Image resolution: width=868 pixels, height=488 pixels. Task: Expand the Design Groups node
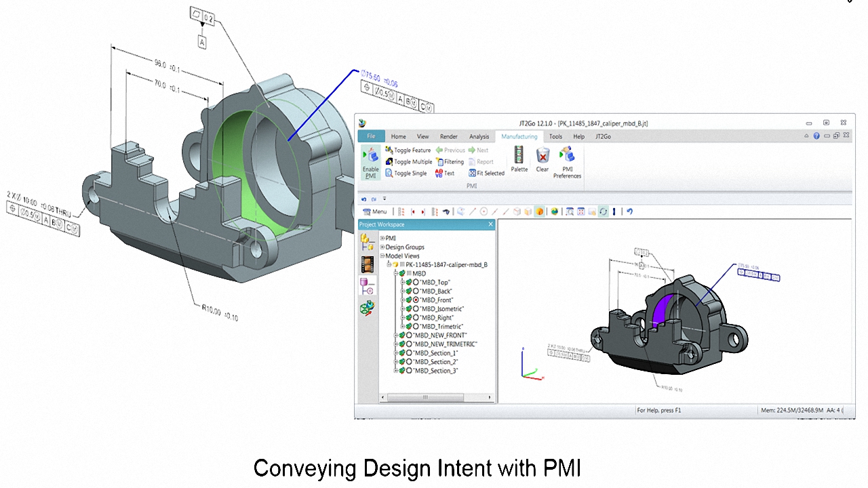tap(382, 247)
